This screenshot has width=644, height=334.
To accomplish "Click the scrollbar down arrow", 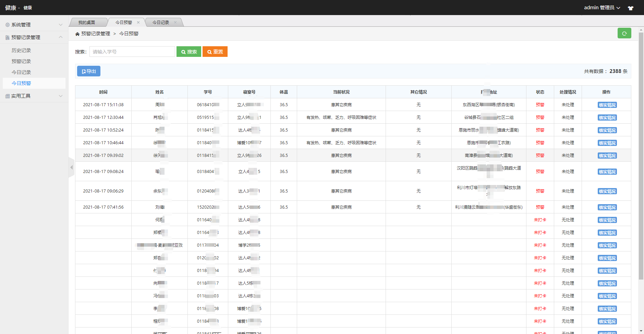I will pos(641,331).
